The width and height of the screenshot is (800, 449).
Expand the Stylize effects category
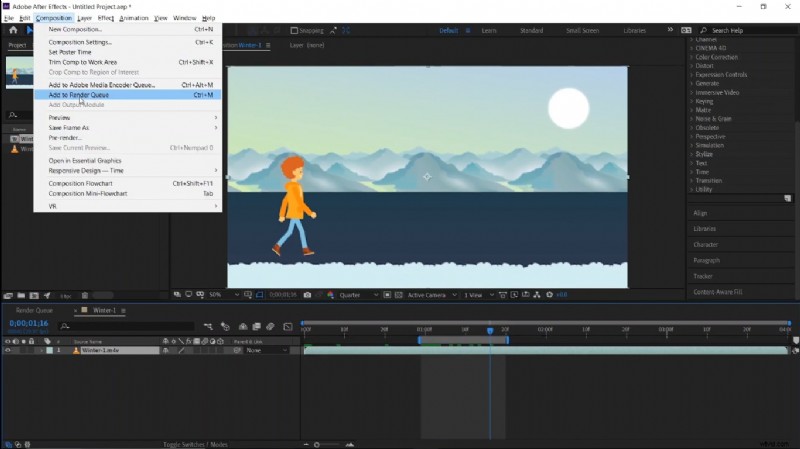click(692, 154)
